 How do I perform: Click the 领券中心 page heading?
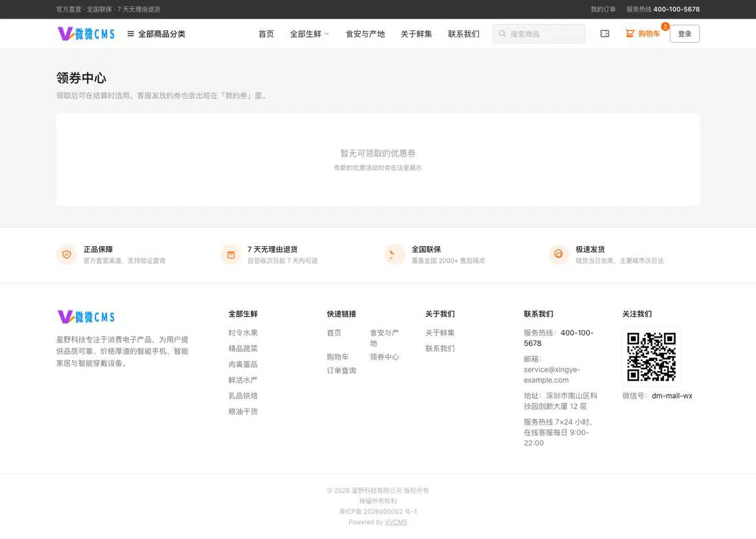[81, 78]
